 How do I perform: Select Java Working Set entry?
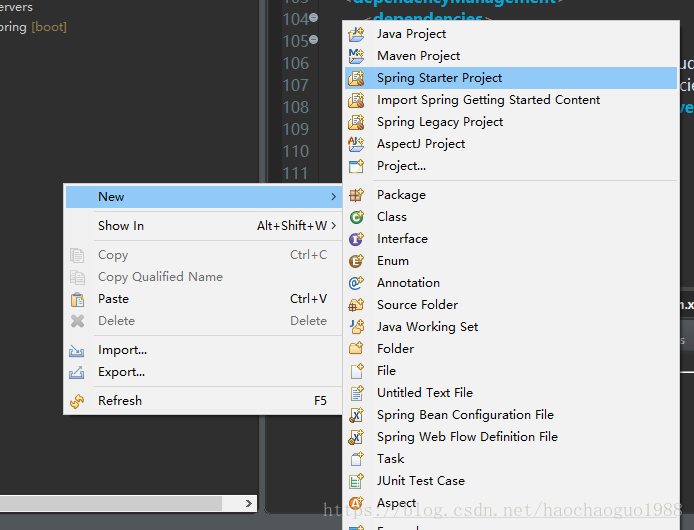point(511,327)
